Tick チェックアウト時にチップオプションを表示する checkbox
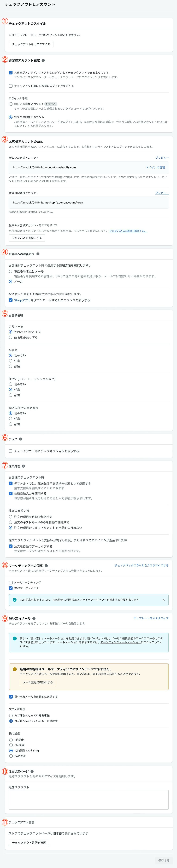The height and width of the screenshot is (868, 177). click(11, 451)
